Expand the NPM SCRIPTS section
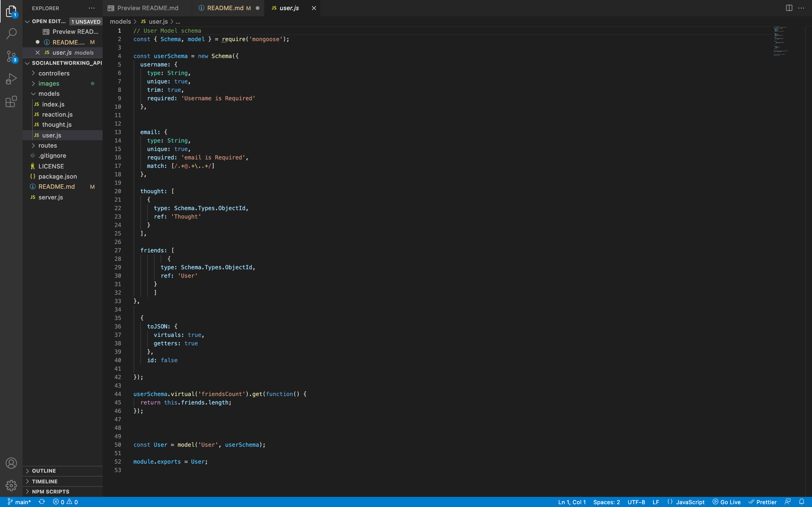 (x=50, y=491)
